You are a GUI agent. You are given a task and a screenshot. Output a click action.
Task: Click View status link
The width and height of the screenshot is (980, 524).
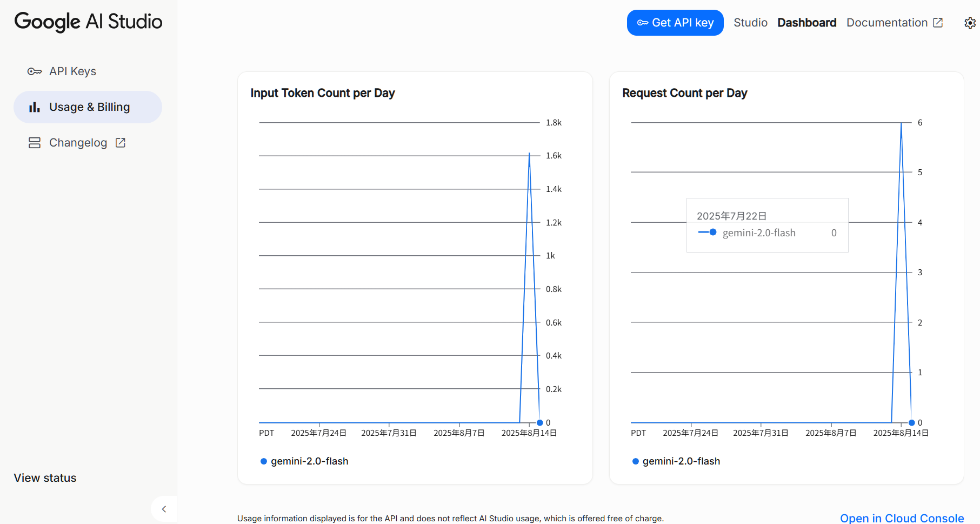[45, 478]
